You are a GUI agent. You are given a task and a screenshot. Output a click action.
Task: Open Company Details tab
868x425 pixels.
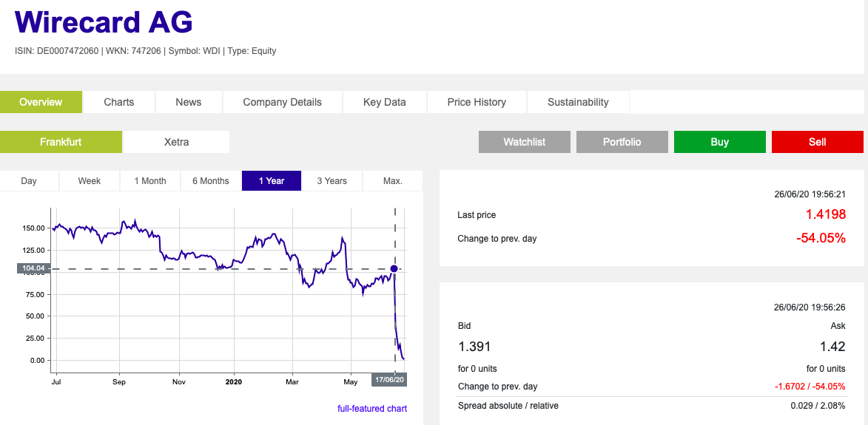click(282, 102)
